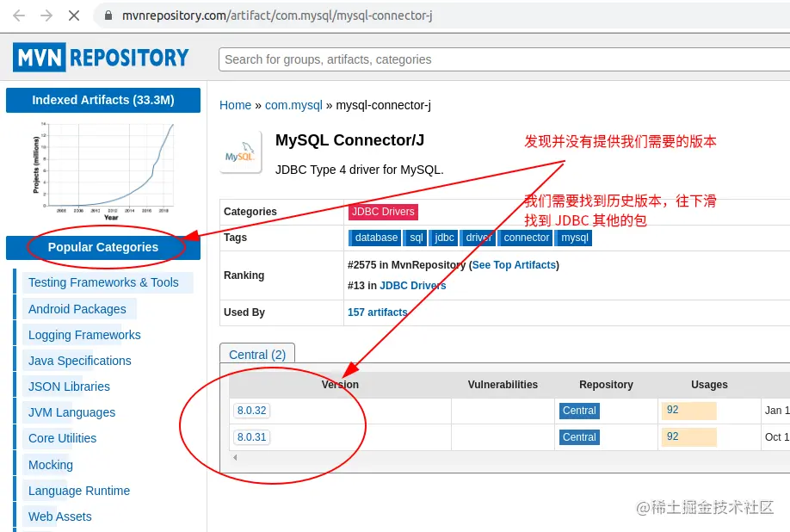Click the MVN Repository logo
The width and height of the screenshot is (790, 532).
point(101,57)
